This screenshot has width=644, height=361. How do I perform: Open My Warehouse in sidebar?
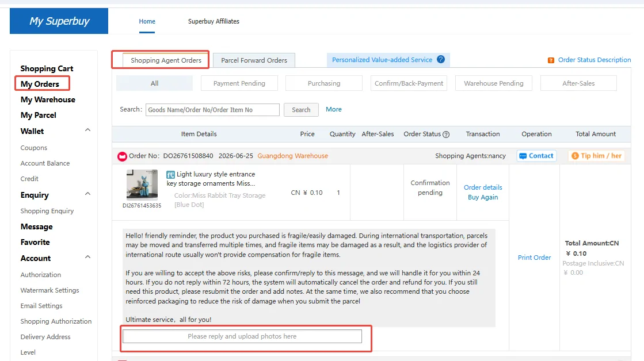tap(48, 99)
